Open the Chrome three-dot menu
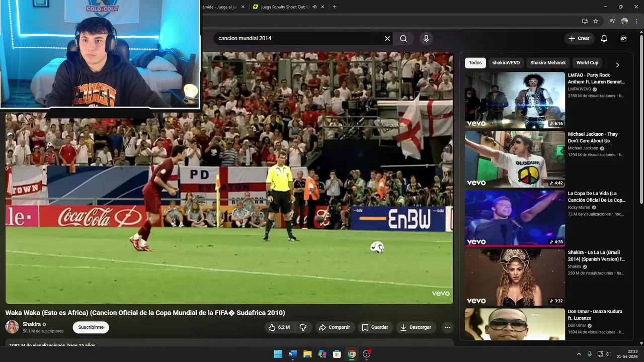Screen dimensions: 644x362 click(x=636, y=21)
